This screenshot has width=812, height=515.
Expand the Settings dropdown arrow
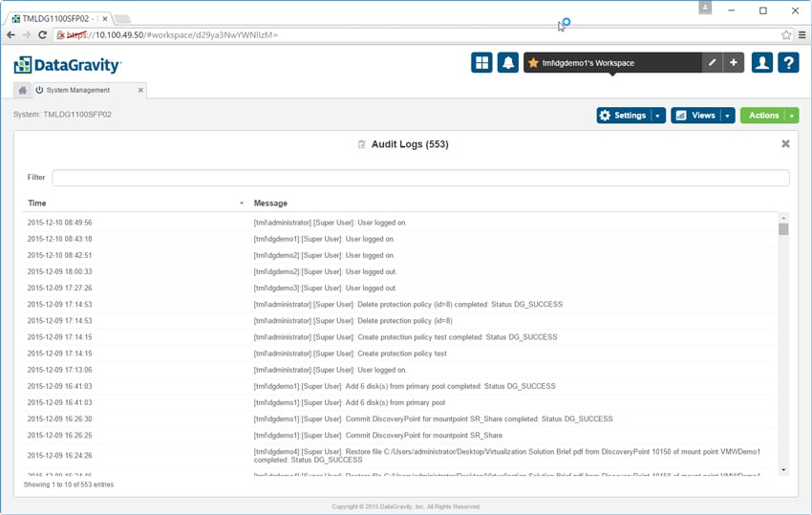[x=657, y=116]
